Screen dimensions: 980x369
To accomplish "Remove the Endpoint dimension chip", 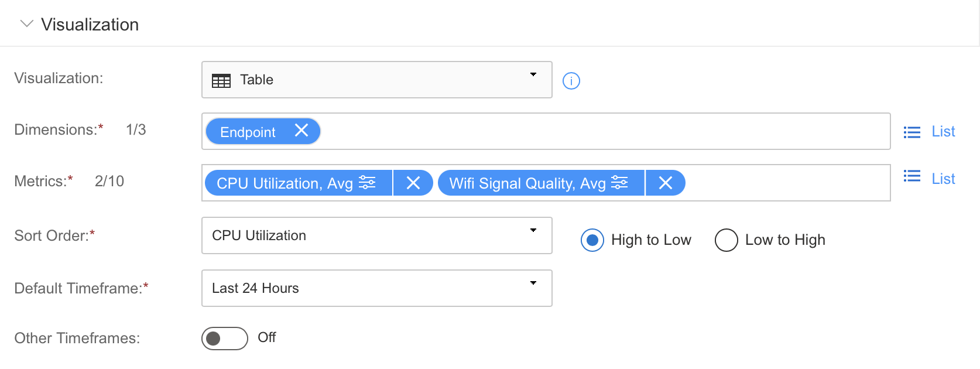I will point(301,131).
